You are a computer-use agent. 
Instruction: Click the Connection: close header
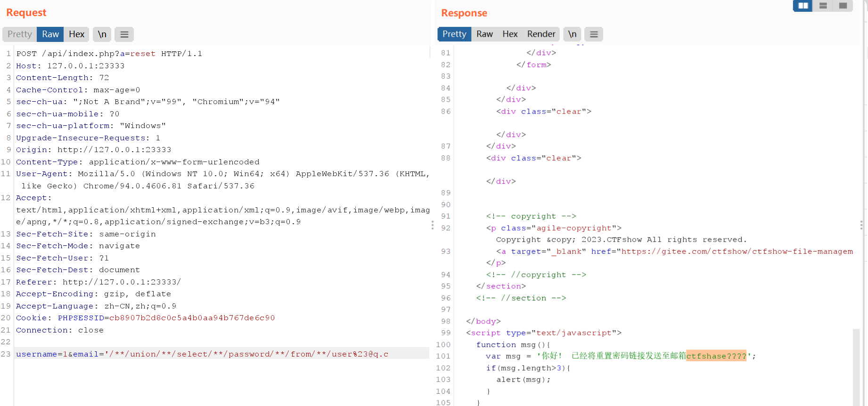click(x=60, y=330)
